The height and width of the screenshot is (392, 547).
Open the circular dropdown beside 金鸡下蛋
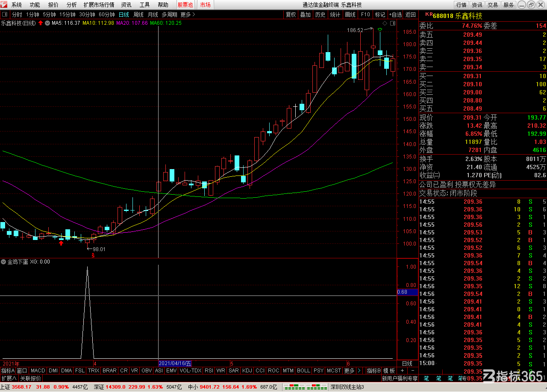[4, 262]
